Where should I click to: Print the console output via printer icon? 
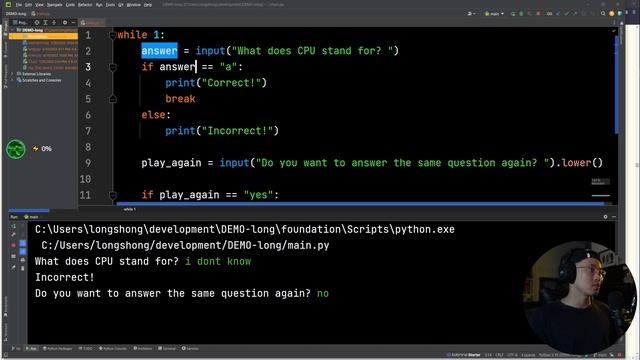tap(23, 260)
